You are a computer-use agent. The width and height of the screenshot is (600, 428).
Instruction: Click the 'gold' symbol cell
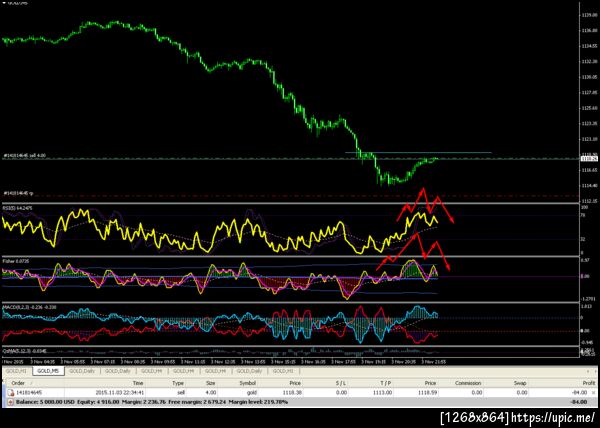(251, 392)
